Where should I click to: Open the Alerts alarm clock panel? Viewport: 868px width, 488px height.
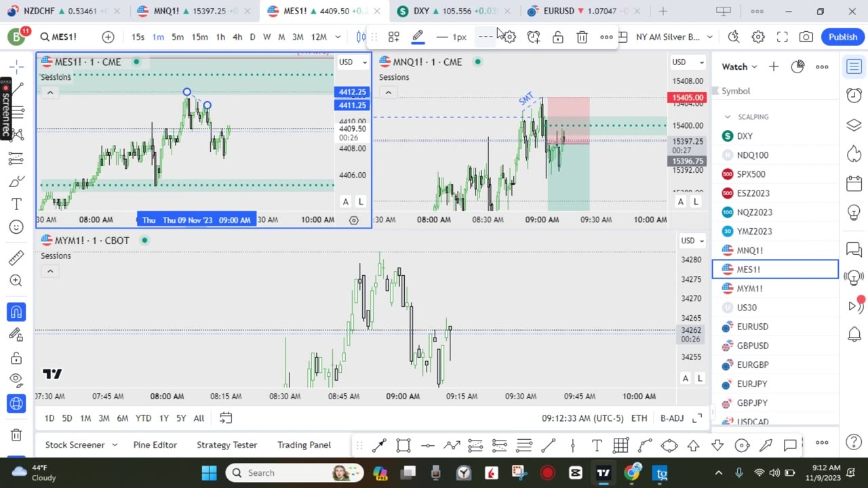(x=854, y=96)
